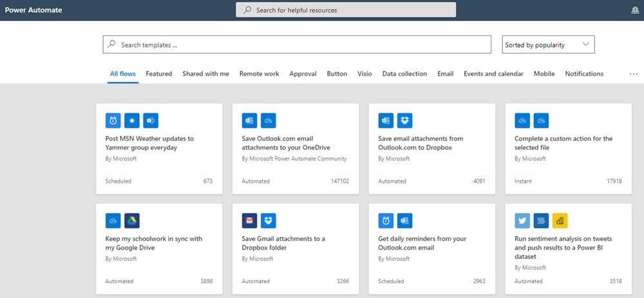
Task: Click the Instant flow type label
Action: tap(523, 181)
